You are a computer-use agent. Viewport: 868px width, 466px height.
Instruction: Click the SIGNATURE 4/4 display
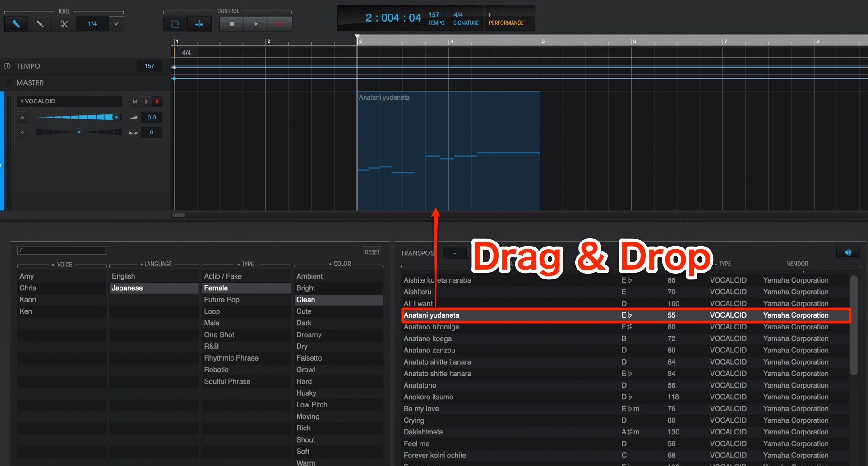tap(466, 19)
